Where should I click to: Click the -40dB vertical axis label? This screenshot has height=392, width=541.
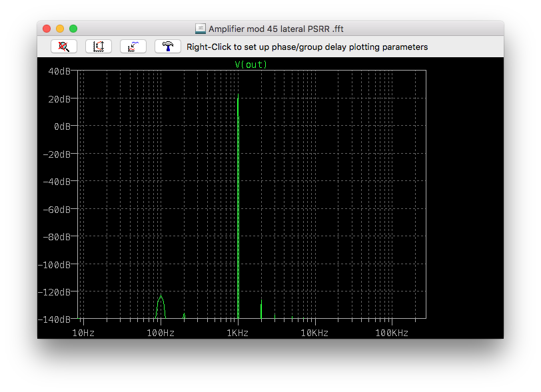click(x=57, y=182)
